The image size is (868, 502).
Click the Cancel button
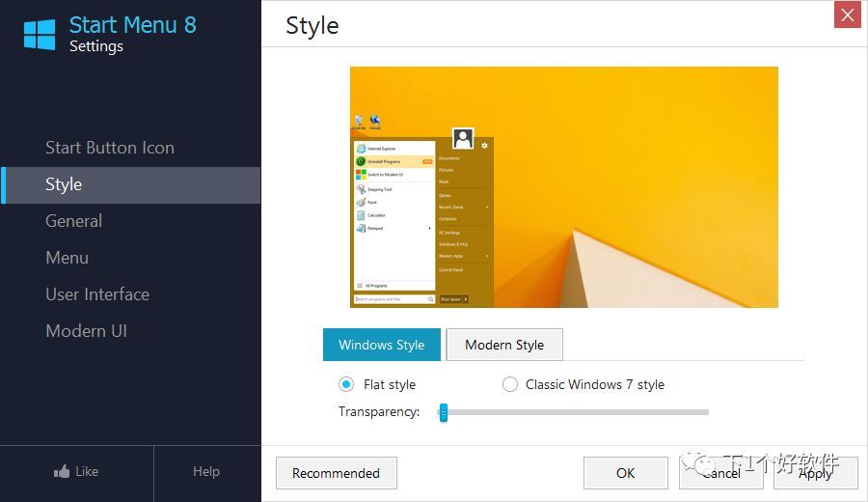tap(720, 473)
